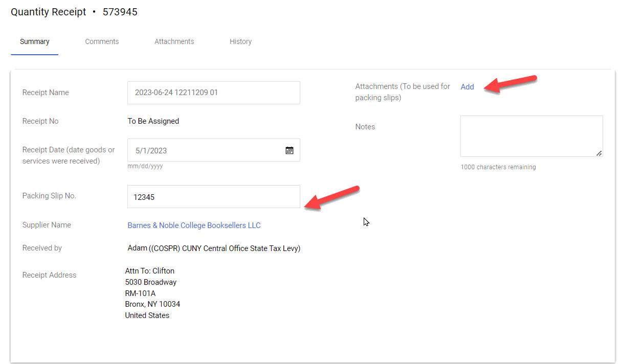View the History tab

pyautogui.click(x=240, y=41)
